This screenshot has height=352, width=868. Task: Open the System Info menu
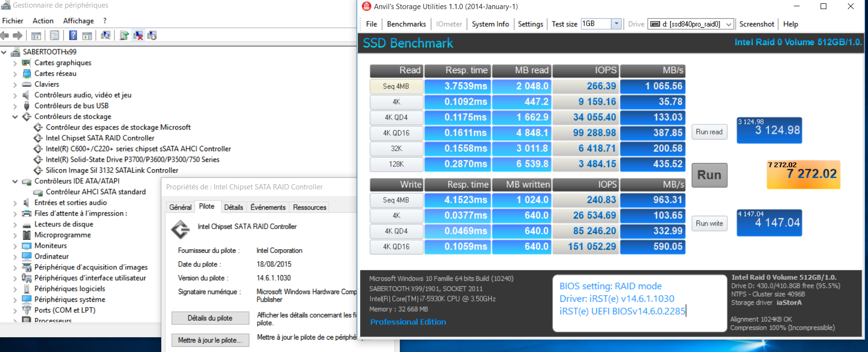click(x=490, y=24)
